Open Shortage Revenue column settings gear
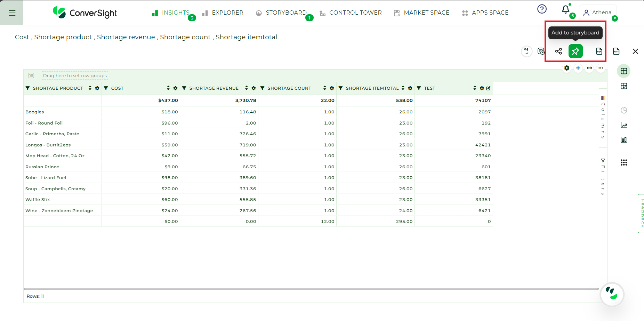Viewport: 644px width, 321px height. coord(253,88)
